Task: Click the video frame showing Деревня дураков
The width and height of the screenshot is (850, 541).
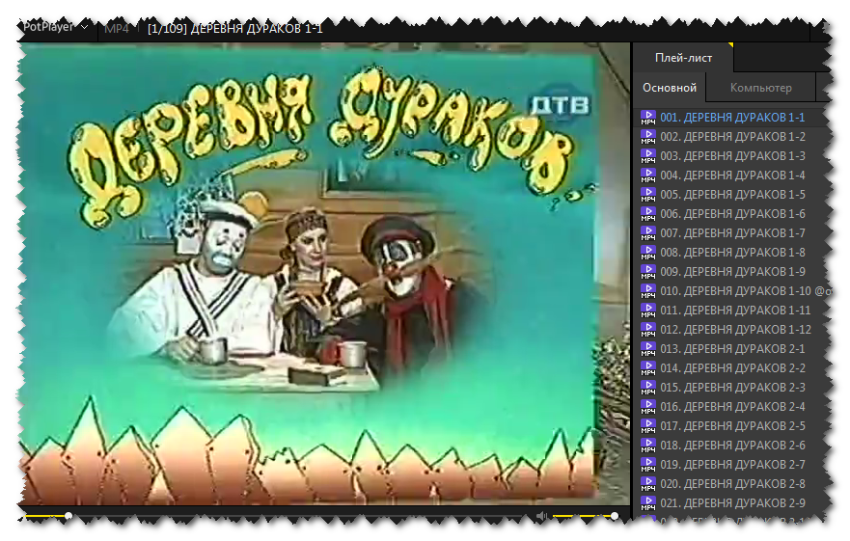Action: coord(324,274)
